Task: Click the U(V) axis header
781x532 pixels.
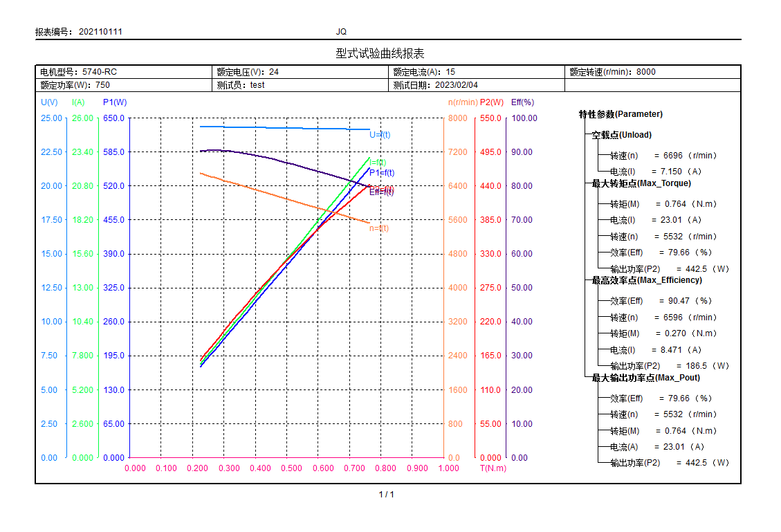Action: pyautogui.click(x=48, y=102)
